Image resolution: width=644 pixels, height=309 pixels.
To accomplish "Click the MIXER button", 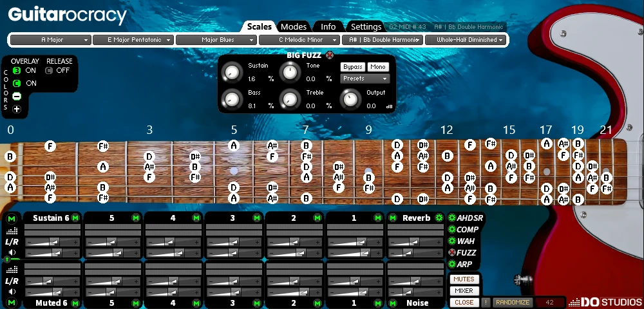I will 464,290.
